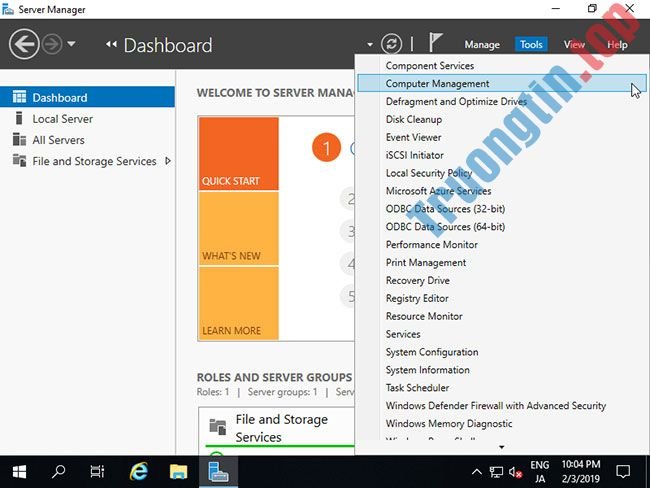Click the Back navigation arrow button

(x=24, y=44)
